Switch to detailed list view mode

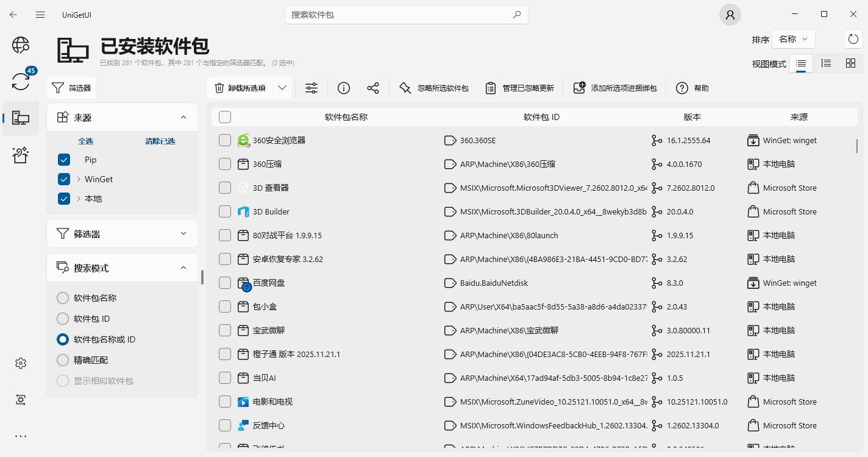(826, 63)
